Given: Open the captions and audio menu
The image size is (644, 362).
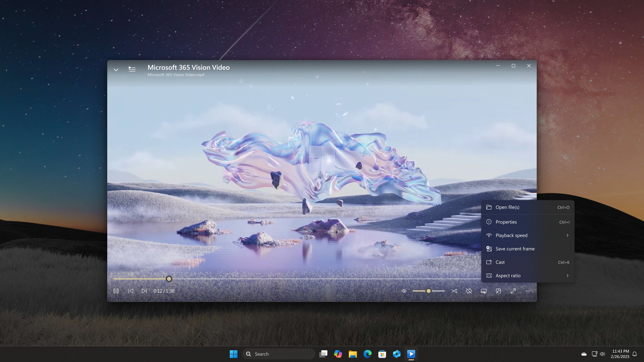Looking at the screenshot, I should [x=484, y=291].
